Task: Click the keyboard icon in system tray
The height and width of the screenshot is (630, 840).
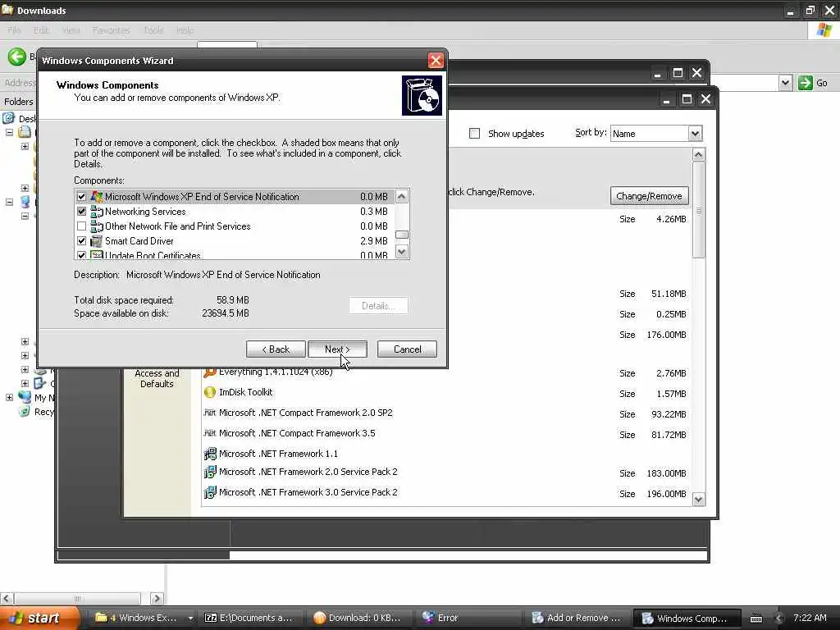Action: click(756, 619)
